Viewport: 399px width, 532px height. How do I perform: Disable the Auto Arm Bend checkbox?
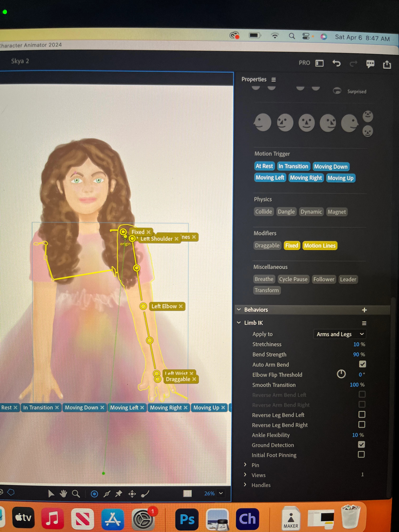362,364
